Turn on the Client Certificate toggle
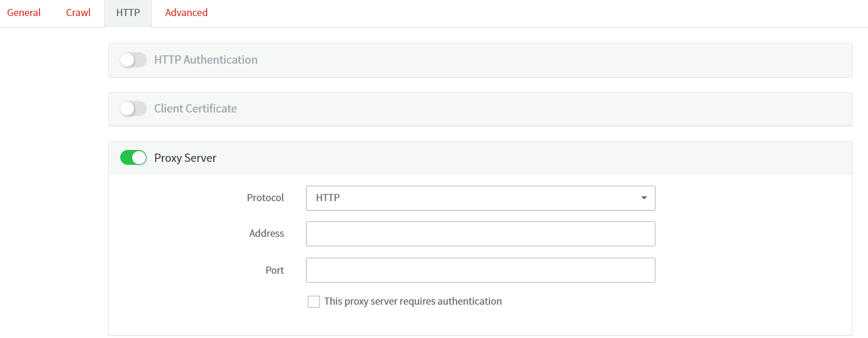The width and height of the screenshot is (868, 338). coord(133,108)
